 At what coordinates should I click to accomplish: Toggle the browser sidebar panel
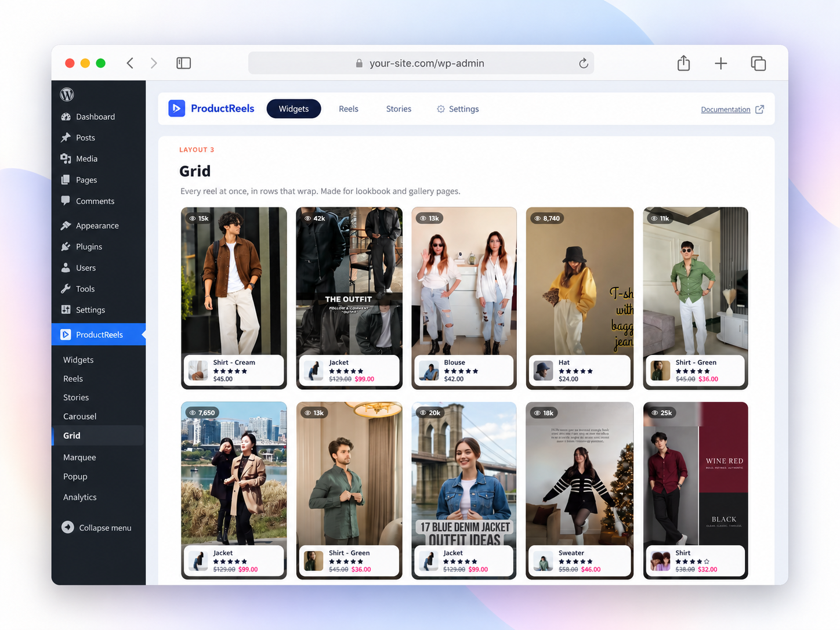pos(183,63)
